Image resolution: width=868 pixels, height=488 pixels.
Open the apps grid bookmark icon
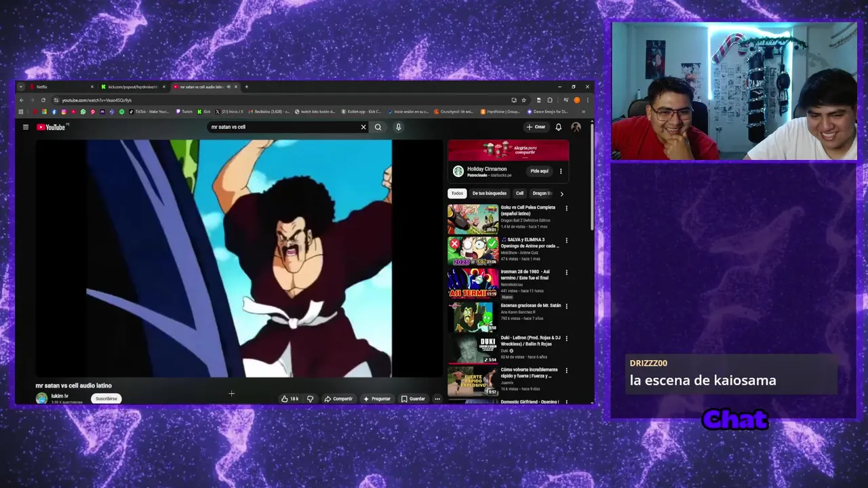click(21, 112)
